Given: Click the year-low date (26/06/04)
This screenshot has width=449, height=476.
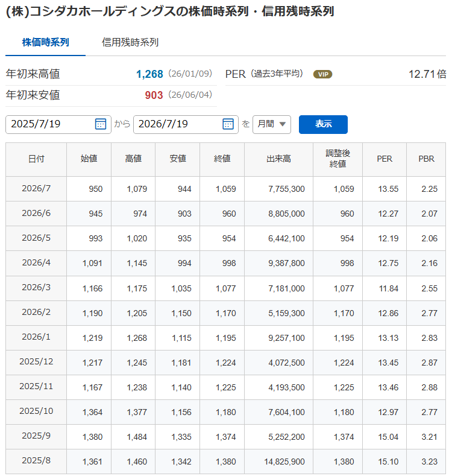Looking at the screenshot, I should click(190, 95).
